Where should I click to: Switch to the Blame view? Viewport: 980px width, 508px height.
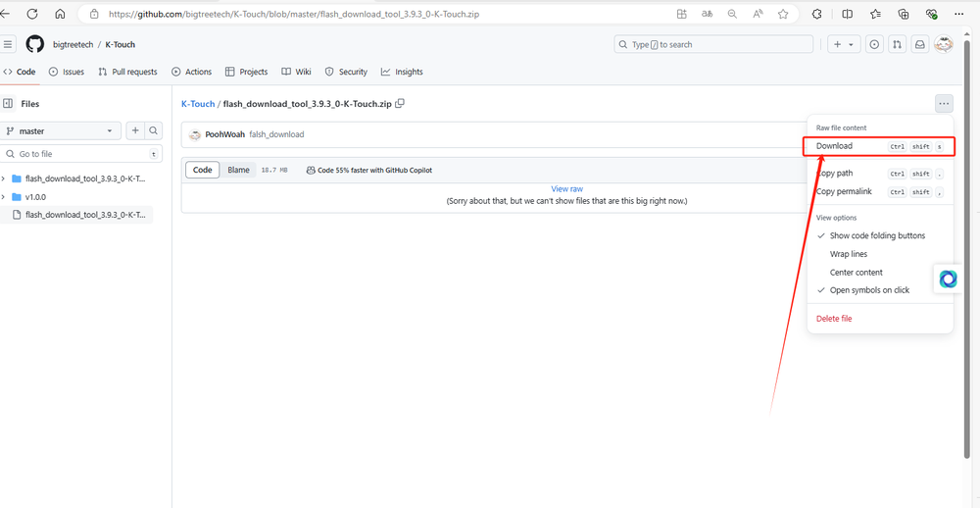(238, 170)
